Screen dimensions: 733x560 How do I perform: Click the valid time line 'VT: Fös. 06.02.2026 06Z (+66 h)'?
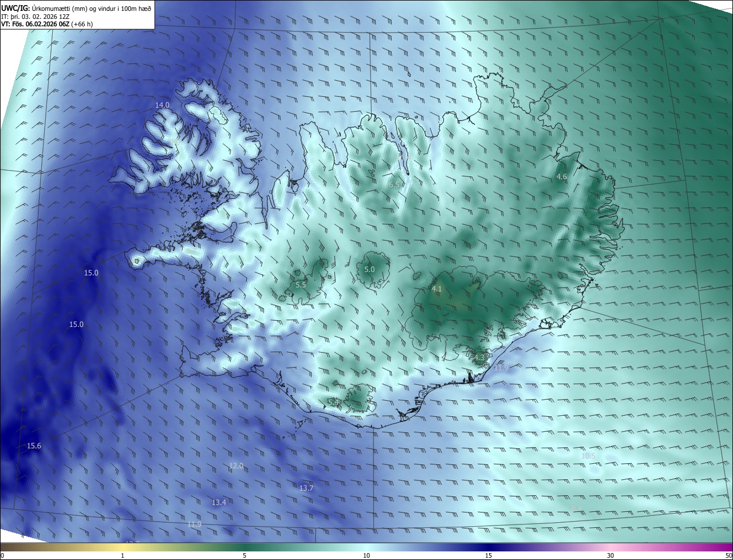pyautogui.click(x=47, y=24)
